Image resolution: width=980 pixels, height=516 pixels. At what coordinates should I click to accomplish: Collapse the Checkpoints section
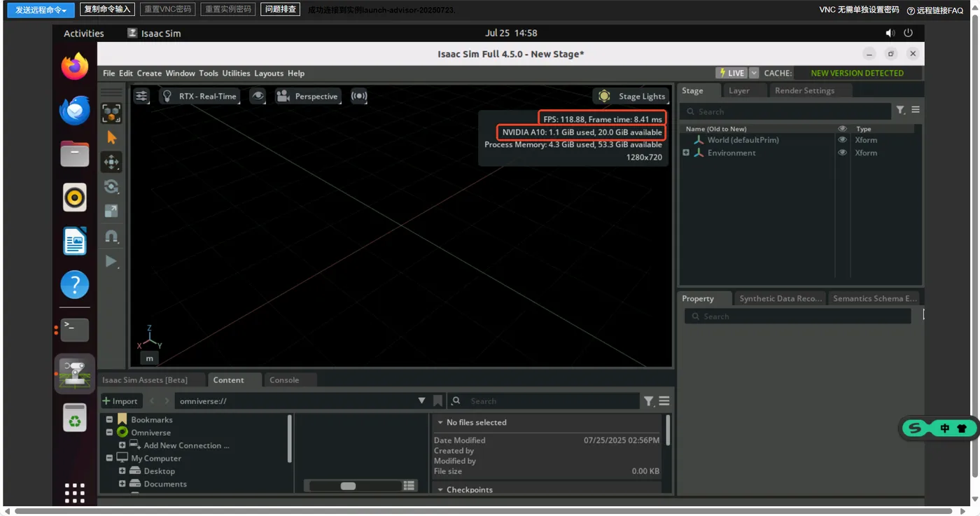[x=440, y=489]
